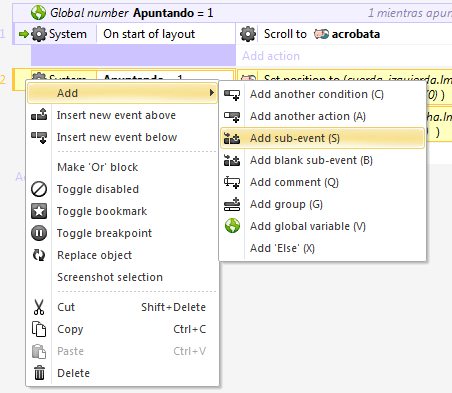Click the Add comment icon

coord(232,183)
